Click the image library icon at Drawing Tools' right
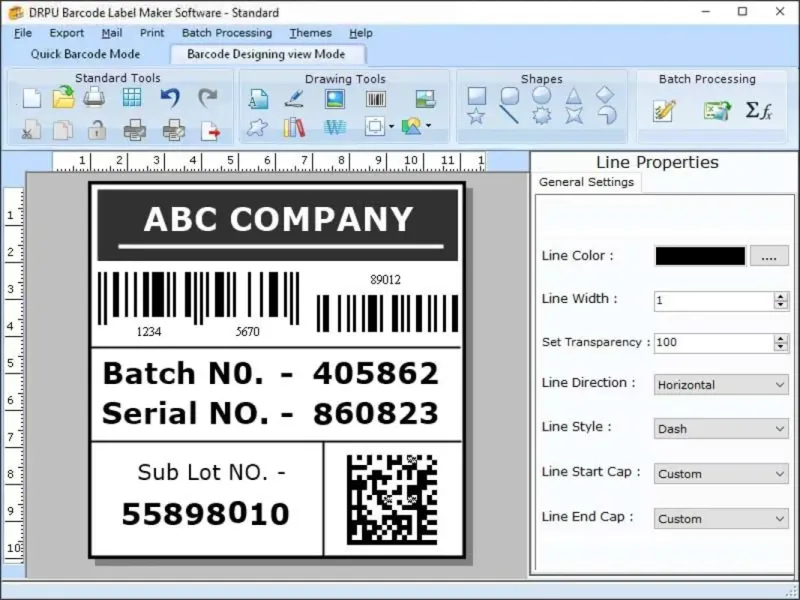 (426, 98)
